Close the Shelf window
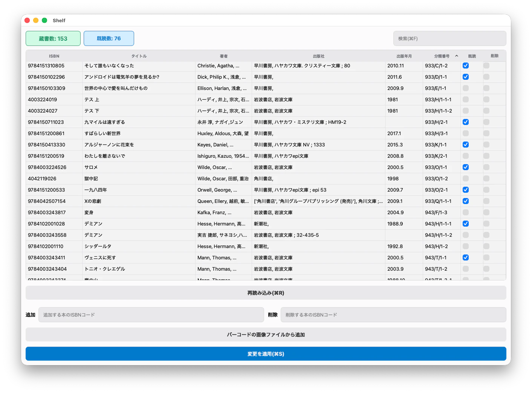This screenshot has width=532, height=393. point(27,20)
